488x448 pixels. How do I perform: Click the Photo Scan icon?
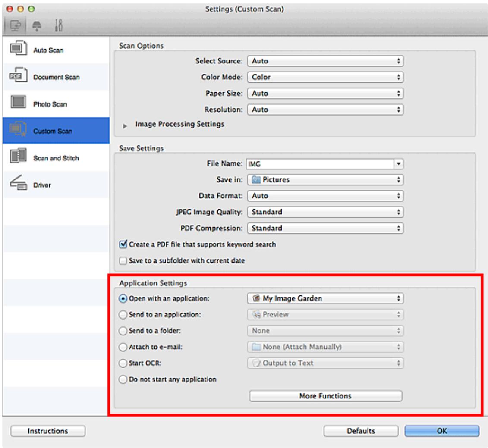(x=19, y=102)
